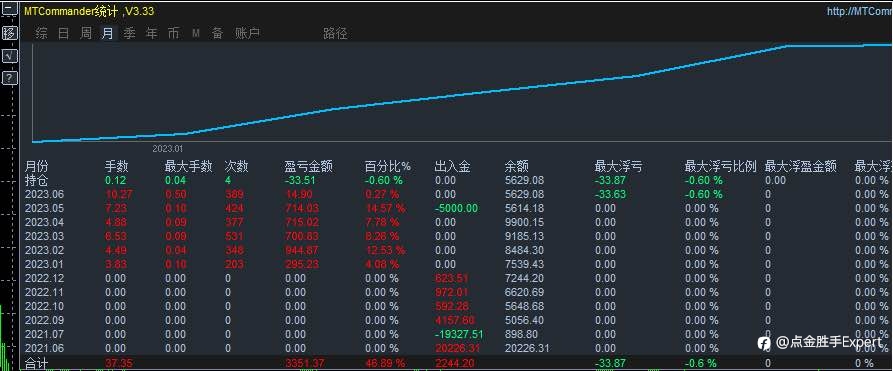Click the 路径 (path) tab
893x371 pixels.
[x=335, y=33]
